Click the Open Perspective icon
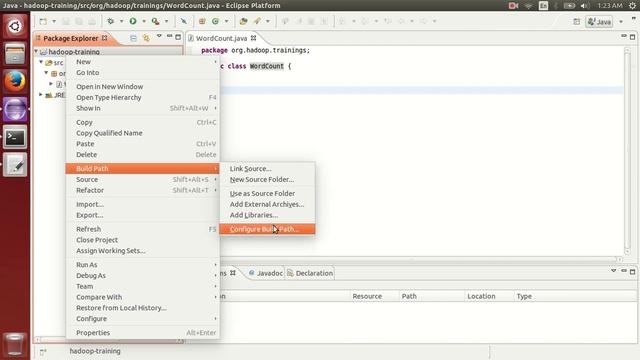Viewport: 640px width, 360px height. click(x=576, y=22)
